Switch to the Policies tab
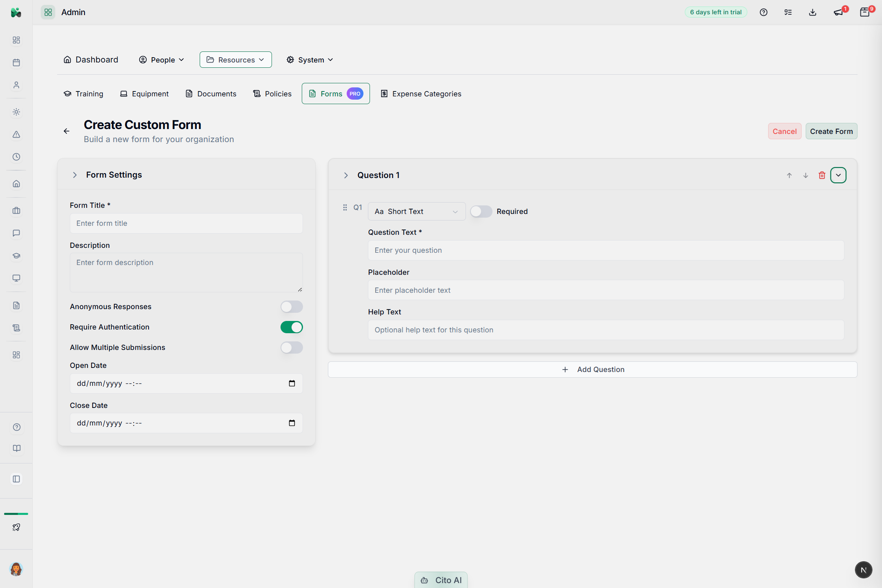882x588 pixels. pos(272,94)
